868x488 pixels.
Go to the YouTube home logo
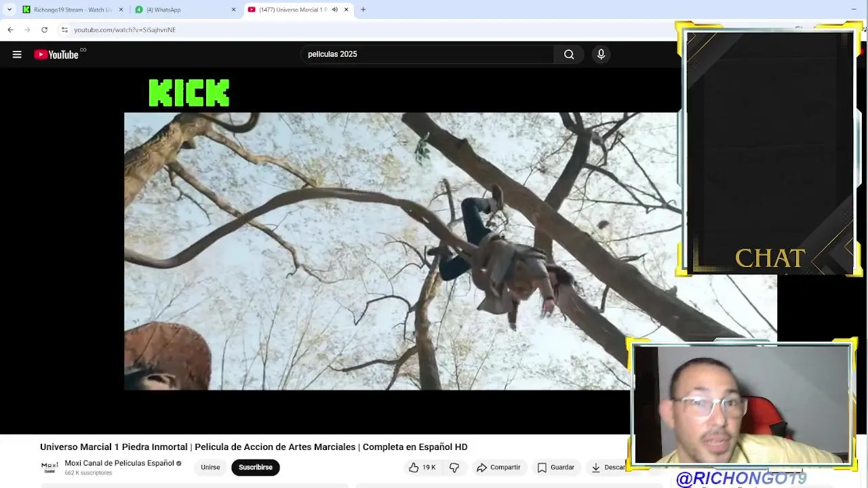click(56, 54)
